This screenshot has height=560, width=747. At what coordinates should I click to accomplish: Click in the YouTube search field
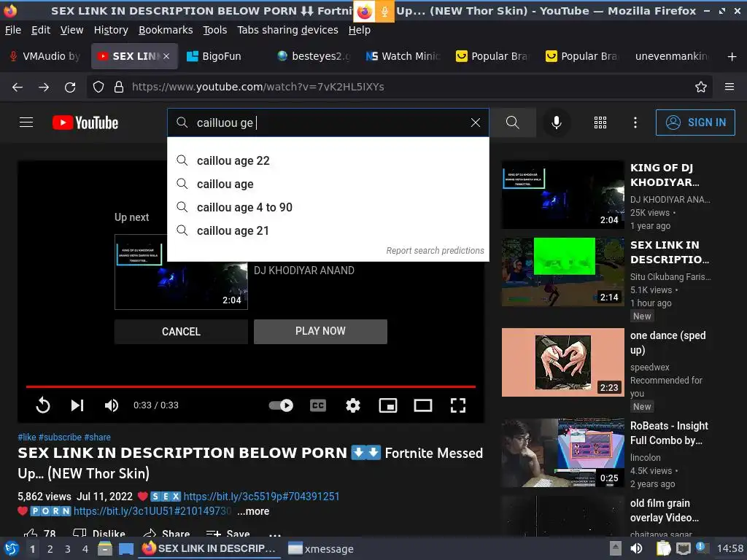tap(329, 122)
